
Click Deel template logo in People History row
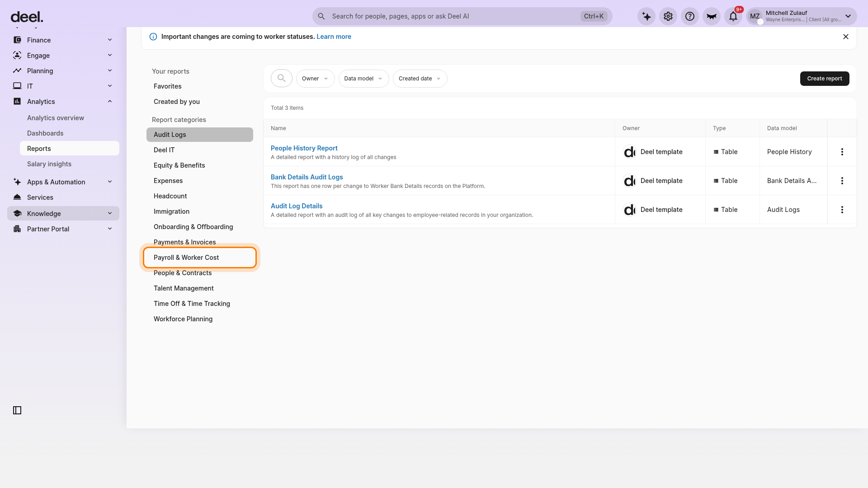(629, 152)
